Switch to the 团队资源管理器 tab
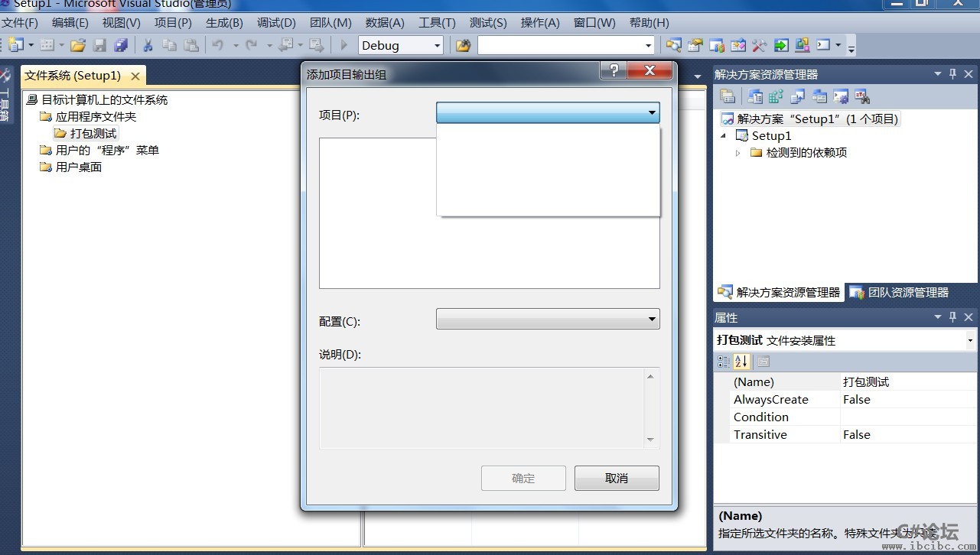The height and width of the screenshot is (555, 980). pyautogui.click(x=900, y=292)
